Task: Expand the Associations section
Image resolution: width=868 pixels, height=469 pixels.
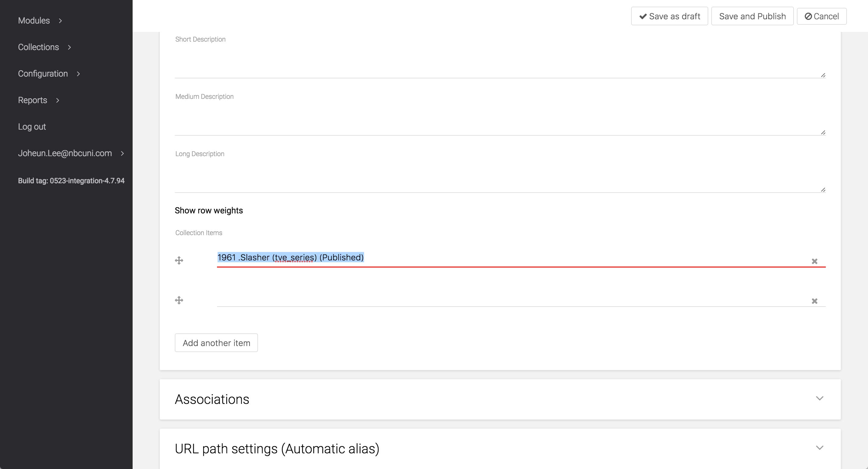Action: (819, 398)
